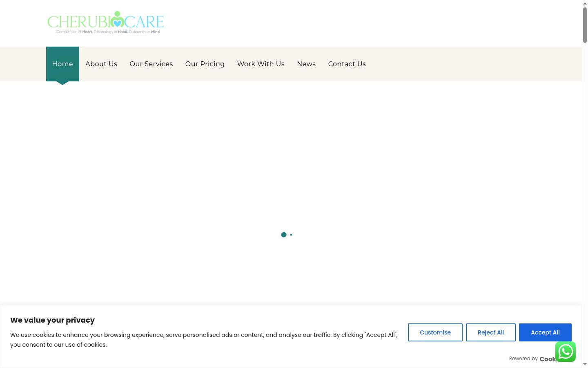Click the large teal loading dot
The width and height of the screenshot is (588, 368).
284,235
